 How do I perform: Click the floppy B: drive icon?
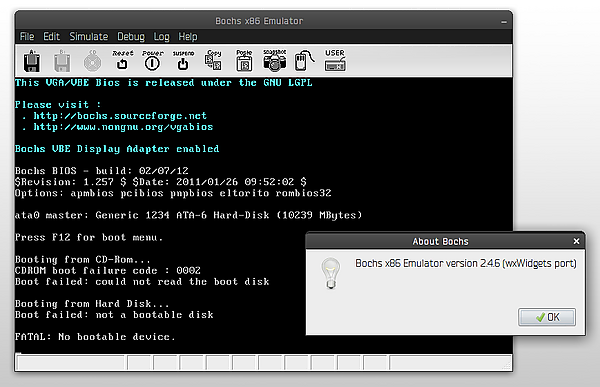[62, 61]
